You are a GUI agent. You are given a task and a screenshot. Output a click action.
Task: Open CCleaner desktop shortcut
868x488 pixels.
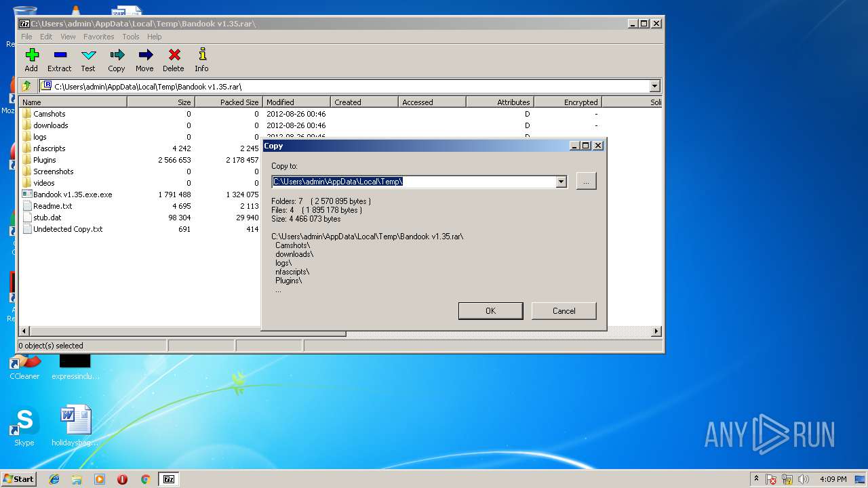(24, 367)
